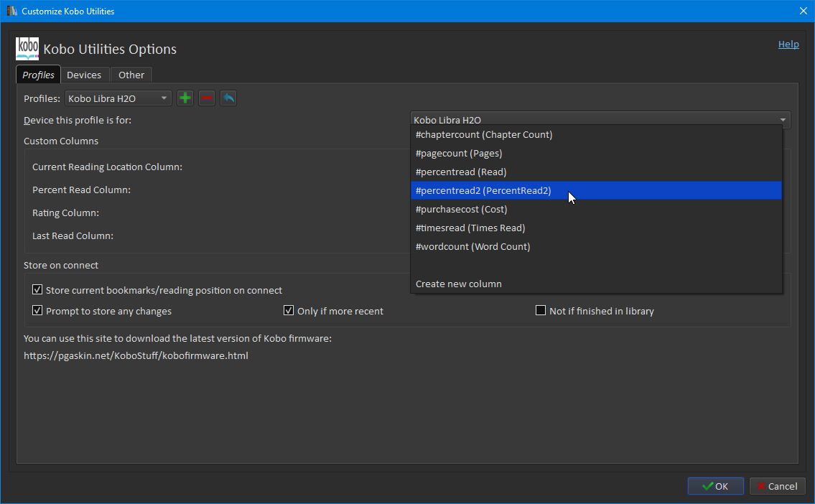Screen dimensions: 815x504
Task: Pick #purchasecost (Cost) option
Action: point(596,210)
